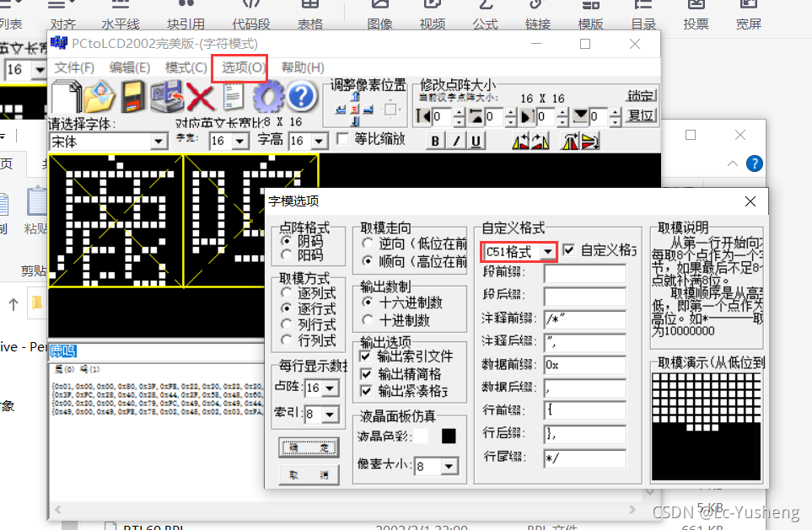This screenshot has height=530, width=812.
Task: Select the 行列式 radio option
Action: [x=286, y=340]
